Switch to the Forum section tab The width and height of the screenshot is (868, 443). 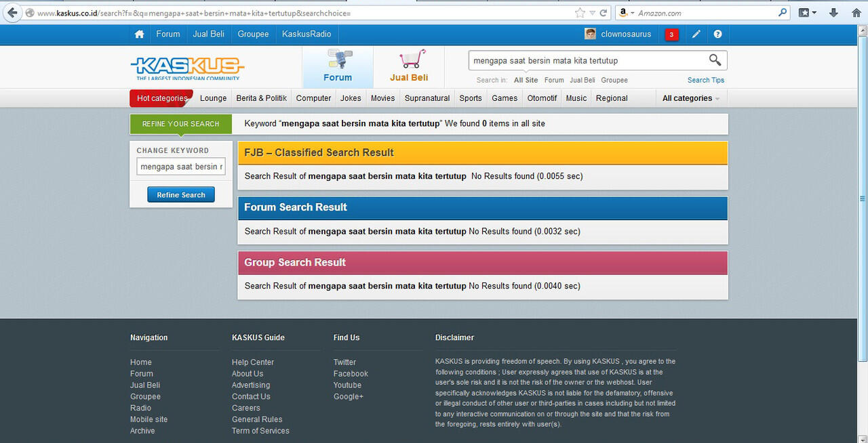tap(338, 67)
